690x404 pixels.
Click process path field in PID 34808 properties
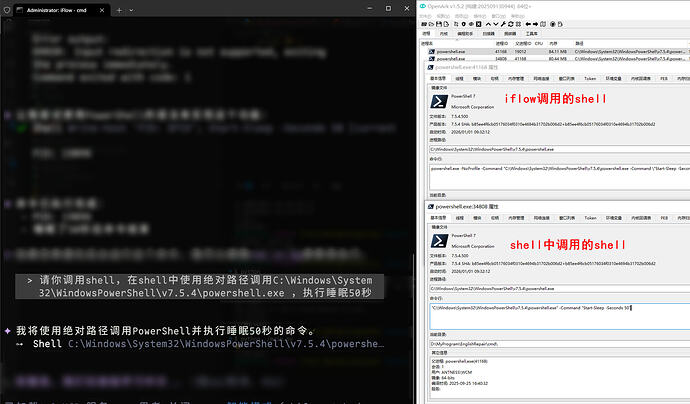(559, 289)
